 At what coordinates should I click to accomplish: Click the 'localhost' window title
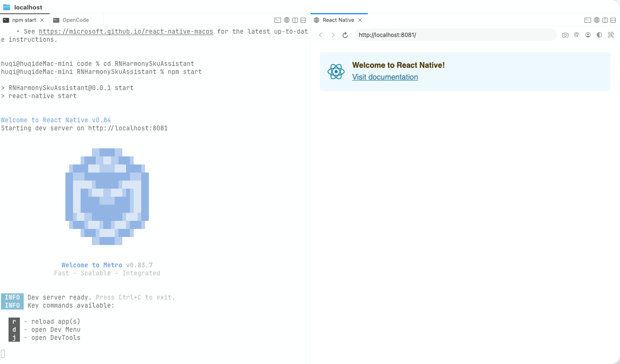click(28, 7)
